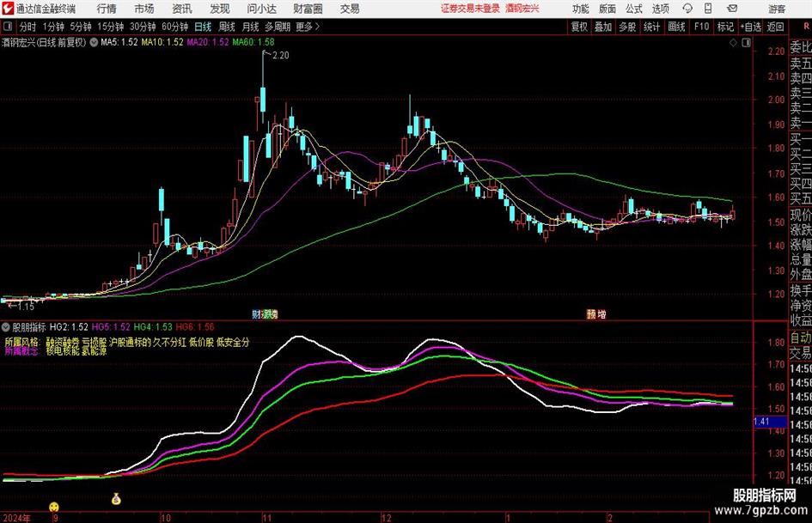Viewport: 812px width, 523px height.
Task: Click the MA5: 1.52 label
Action: coord(119,42)
